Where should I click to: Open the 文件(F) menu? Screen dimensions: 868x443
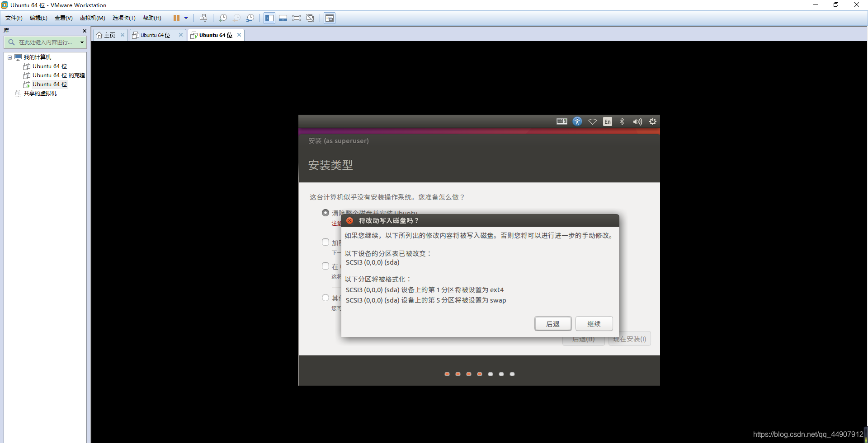(x=14, y=18)
